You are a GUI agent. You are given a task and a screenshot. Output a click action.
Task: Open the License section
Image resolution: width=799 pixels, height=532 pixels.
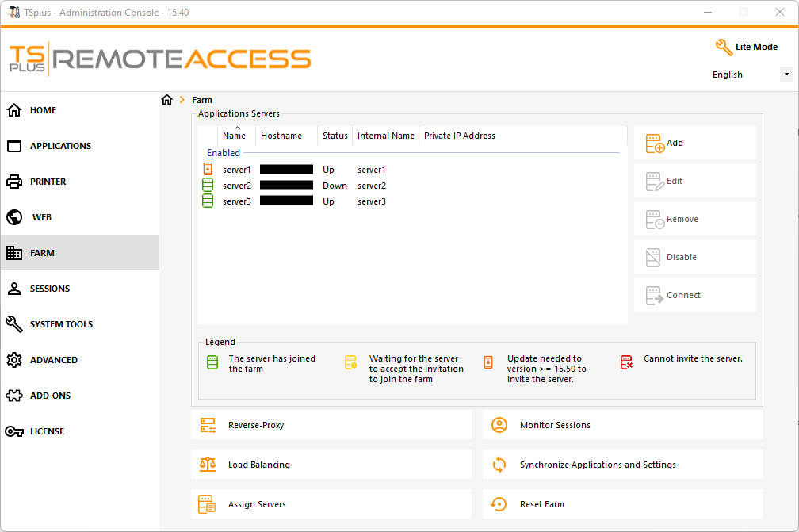[47, 431]
